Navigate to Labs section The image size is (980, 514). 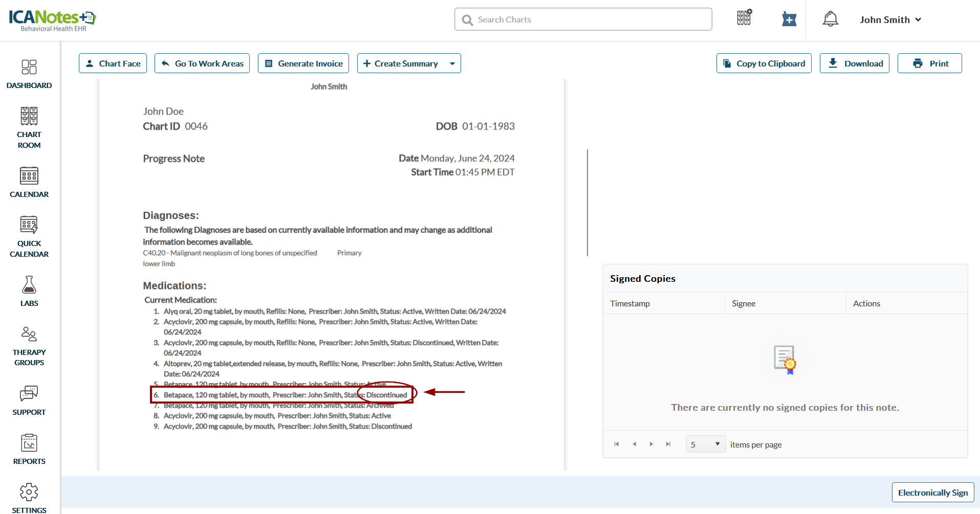pyautogui.click(x=29, y=291)
